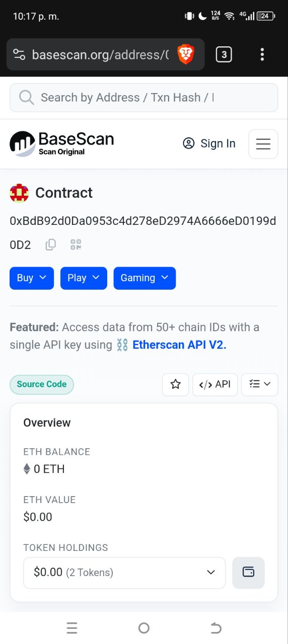Viewport: 288px width, 644px height.
Task: Expand the Buy dropdown
Action: (x=32, y=278)
